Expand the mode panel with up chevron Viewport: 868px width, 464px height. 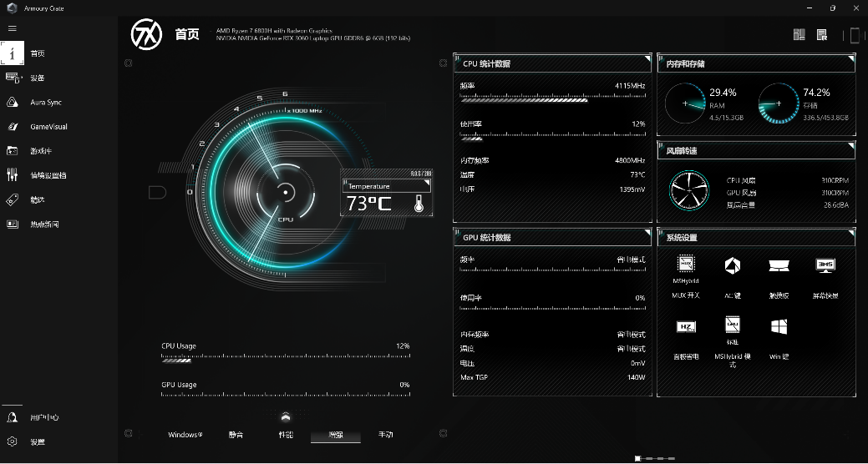tap(286, 416)
